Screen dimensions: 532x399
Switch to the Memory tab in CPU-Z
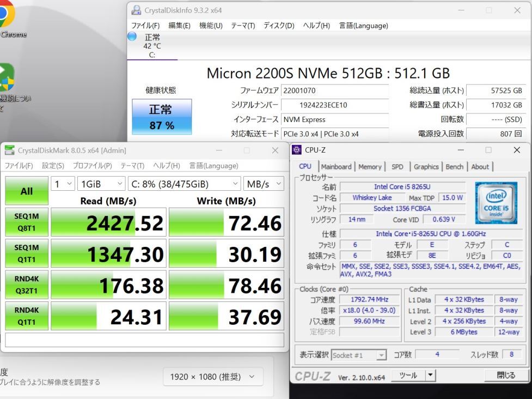(x=370, y=167)
